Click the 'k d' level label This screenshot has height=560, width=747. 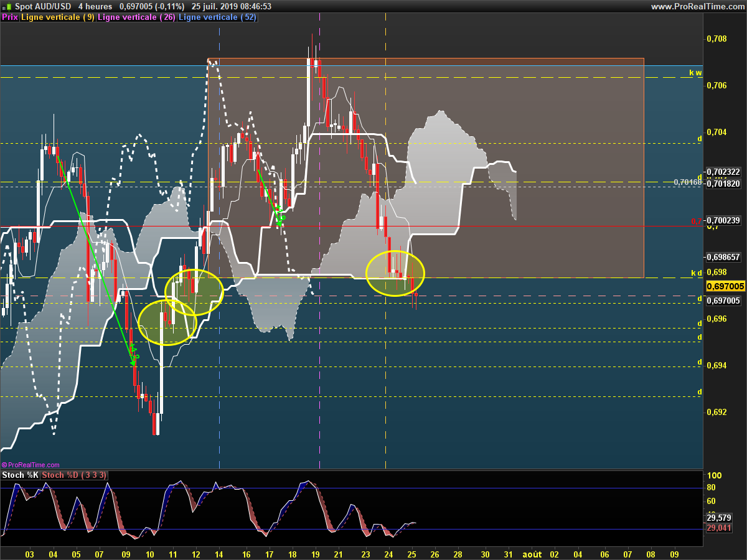click(x=697, y=273)
